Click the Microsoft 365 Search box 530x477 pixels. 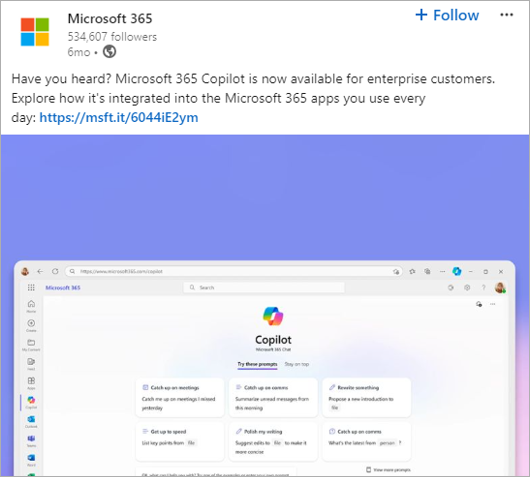[264, 287]
